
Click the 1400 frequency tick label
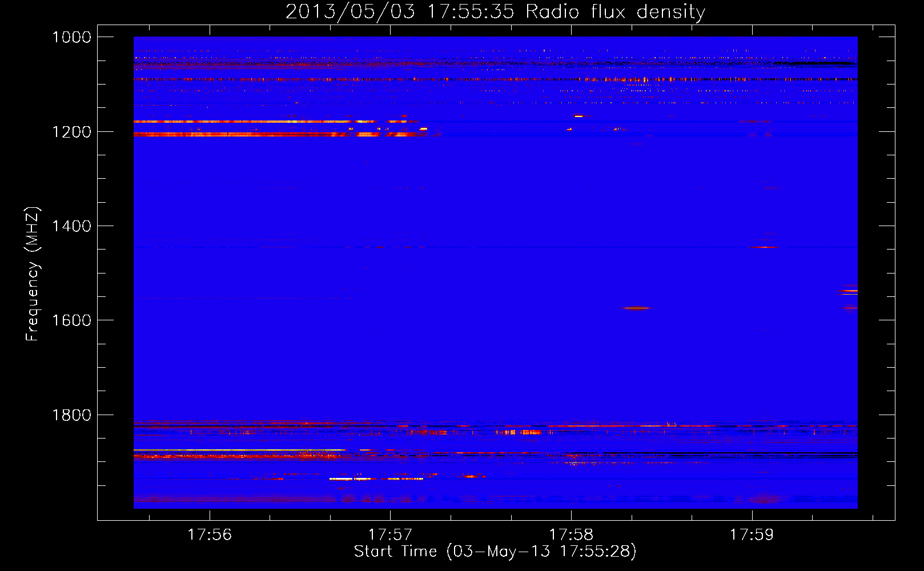tap(71, 226)
